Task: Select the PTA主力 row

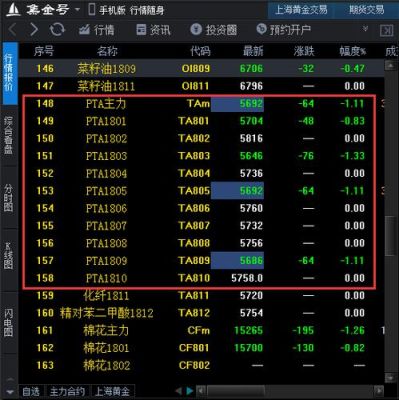Action: pos(201,104)
